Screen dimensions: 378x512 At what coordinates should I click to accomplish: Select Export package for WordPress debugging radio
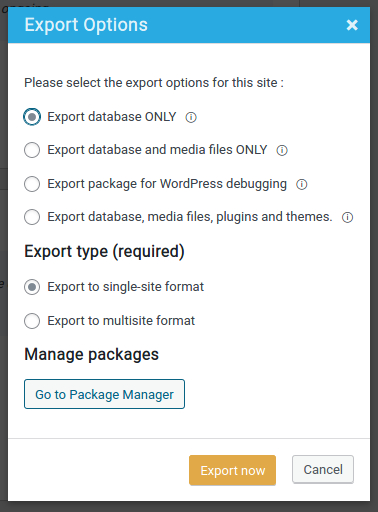click(x=32, y=184)
